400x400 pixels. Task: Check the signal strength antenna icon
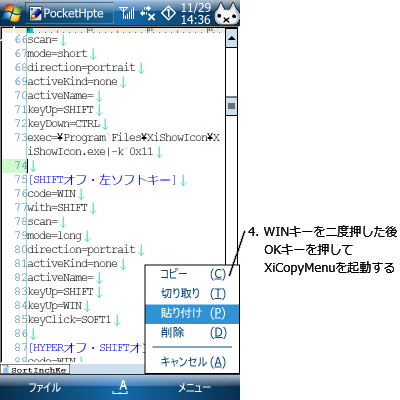[127, 13]
